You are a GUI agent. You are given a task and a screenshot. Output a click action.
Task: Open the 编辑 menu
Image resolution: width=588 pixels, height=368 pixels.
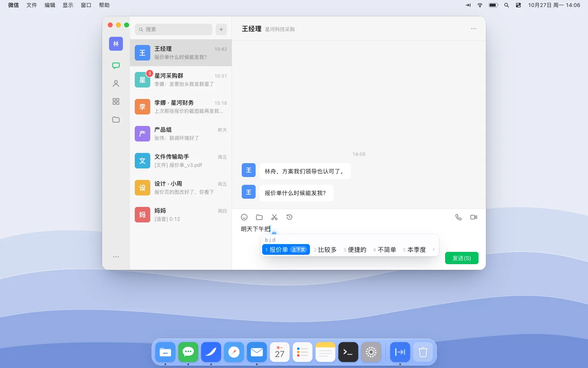click(x=50, y=5)
